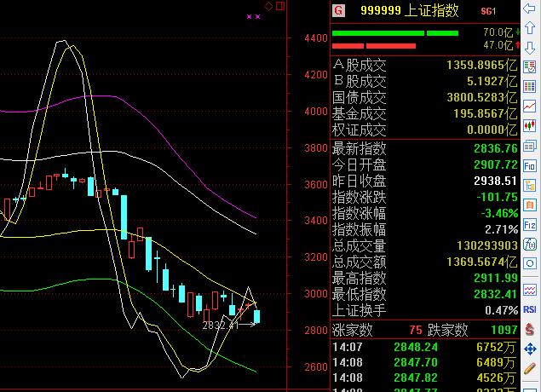The image size is (541, 392).
Task: Click the 2600 price axis label
Action: [x=316, y=366]
